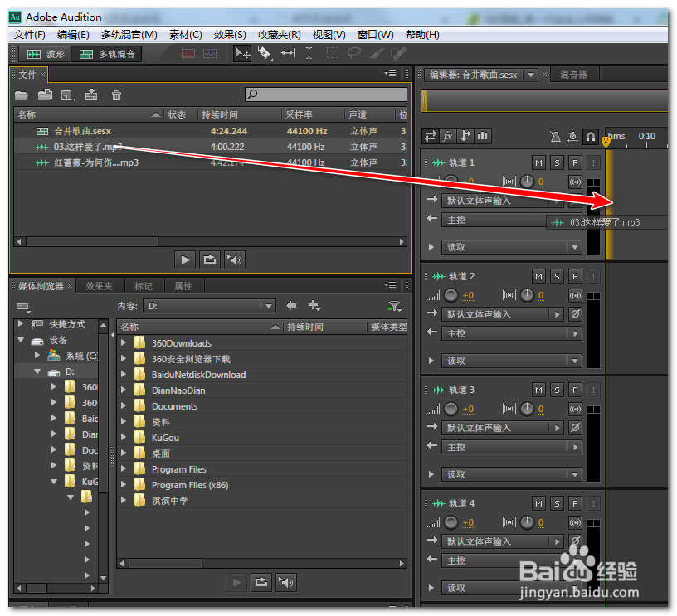This screenshot has width=677, height=616.
Task: Switch to 波形 view
Action: [45, 54]
